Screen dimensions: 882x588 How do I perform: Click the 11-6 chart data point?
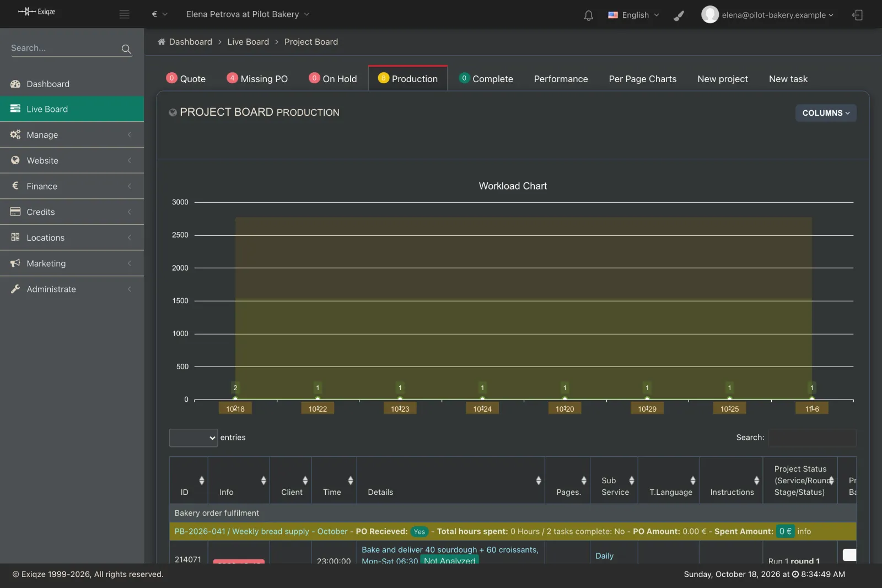coord(812,398)
